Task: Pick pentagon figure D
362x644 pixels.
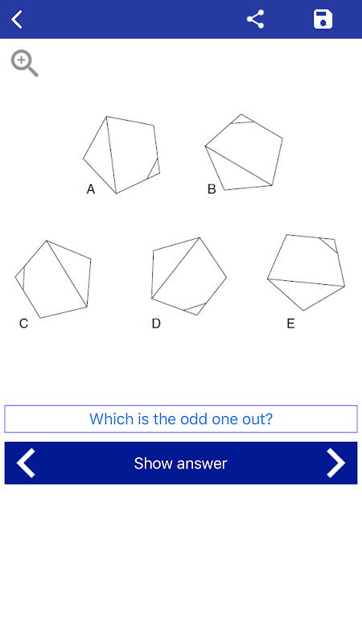Action: 189,276
